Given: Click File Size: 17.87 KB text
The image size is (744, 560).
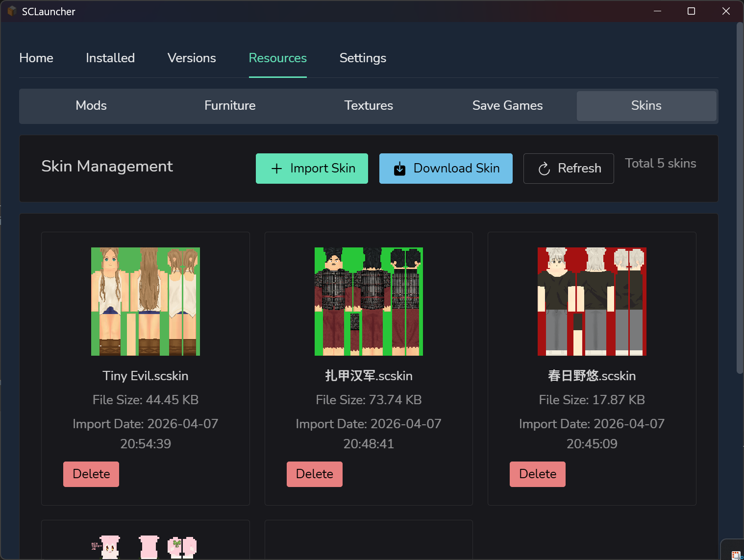Looking at the screenshot, I should (592, 400).
